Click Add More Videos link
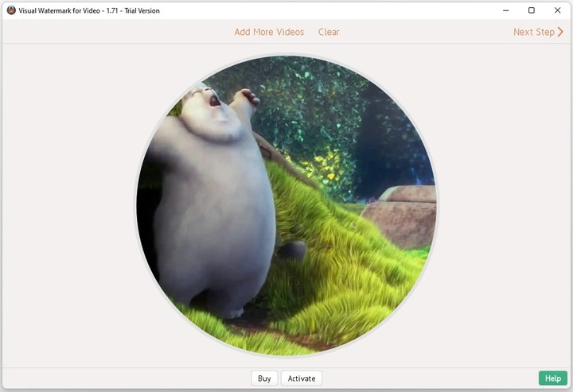573x392 pixels. click(269, 32)
